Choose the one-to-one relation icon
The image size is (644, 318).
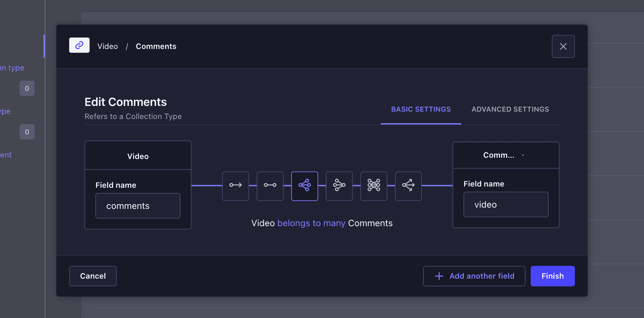pyautogui.click(x=270, y=186)
